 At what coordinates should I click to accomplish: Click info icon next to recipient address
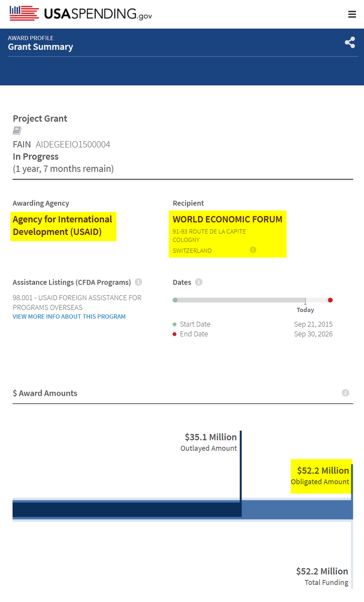pyautogui.click(x=253, y=250)
